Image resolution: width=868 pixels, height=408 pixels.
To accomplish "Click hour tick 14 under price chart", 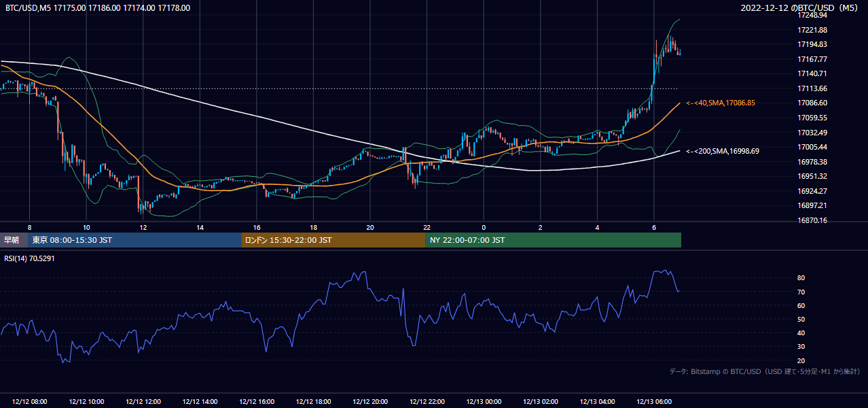I will (200, 227).
